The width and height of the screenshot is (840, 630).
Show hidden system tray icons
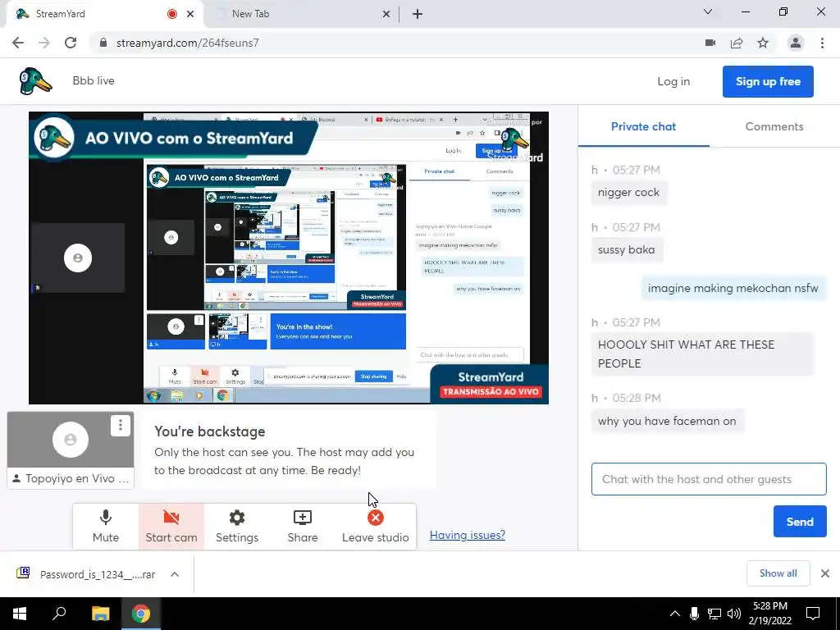pyautogui.click(x=675, y=614)
